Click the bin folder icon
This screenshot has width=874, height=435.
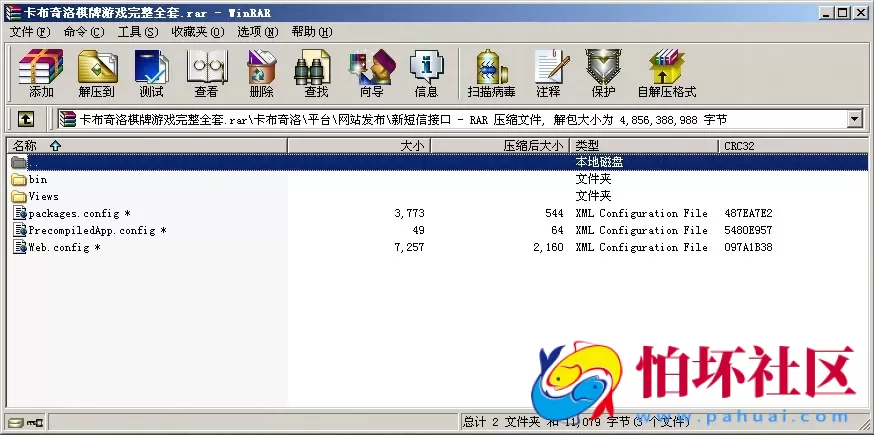19,180
